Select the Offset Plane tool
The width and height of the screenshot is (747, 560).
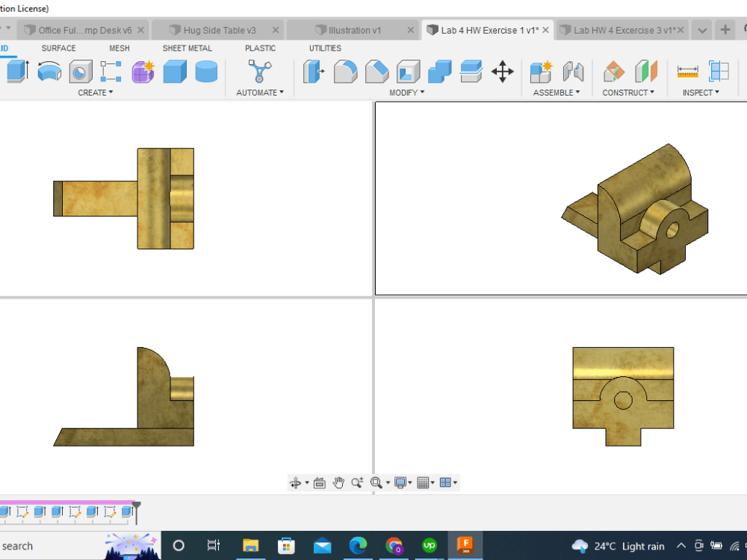pyautogui.click(x=614, y=72)
